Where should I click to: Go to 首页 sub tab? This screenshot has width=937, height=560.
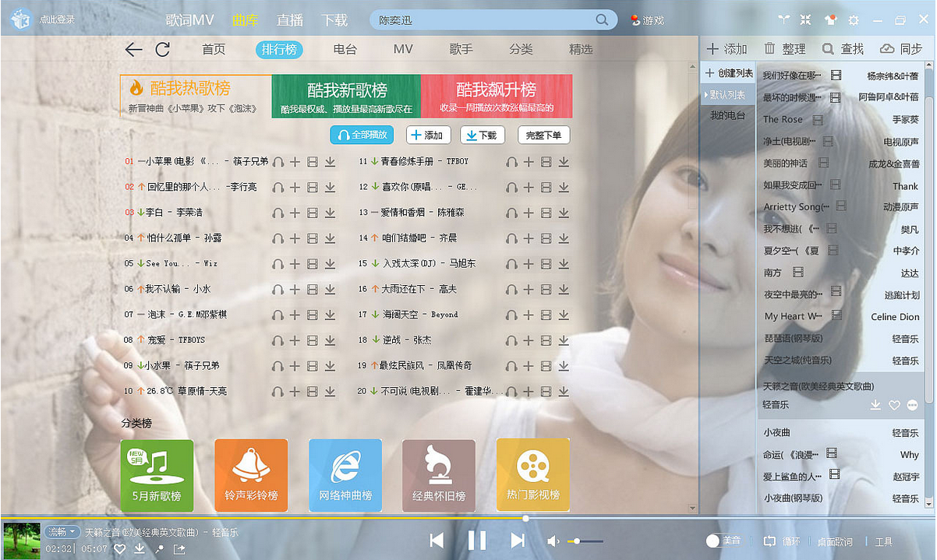click(214, 49)
